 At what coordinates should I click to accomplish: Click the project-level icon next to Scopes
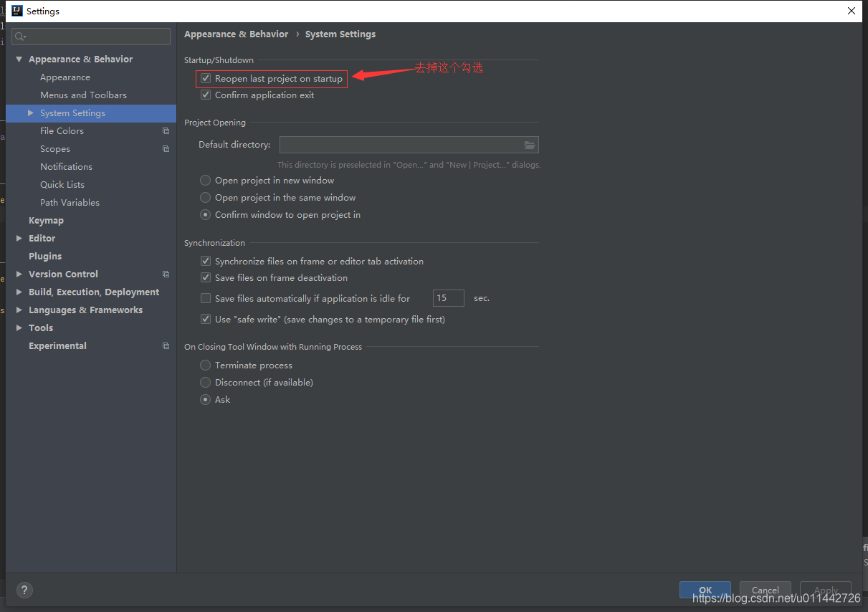(x=166, y=148)
